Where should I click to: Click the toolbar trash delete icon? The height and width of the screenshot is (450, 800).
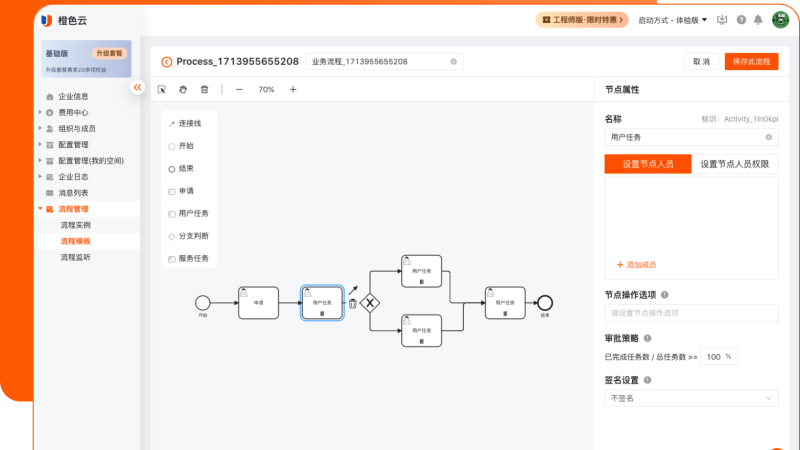point(204,89)
